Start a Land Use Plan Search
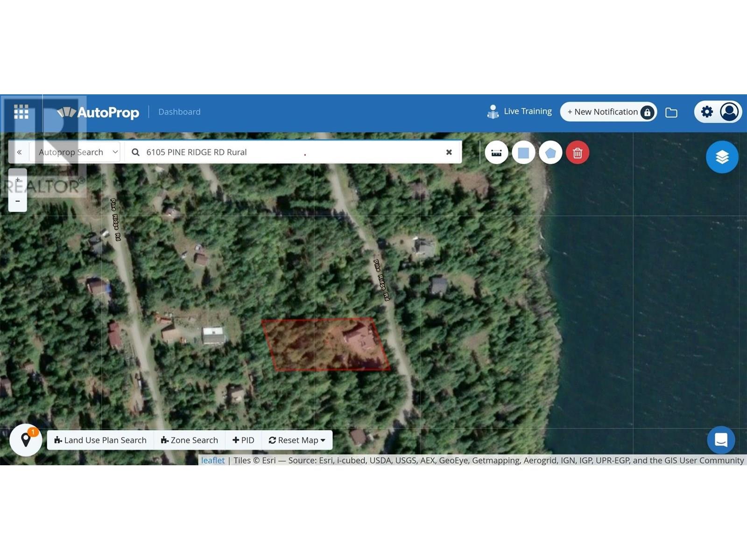 pos(100,440)
